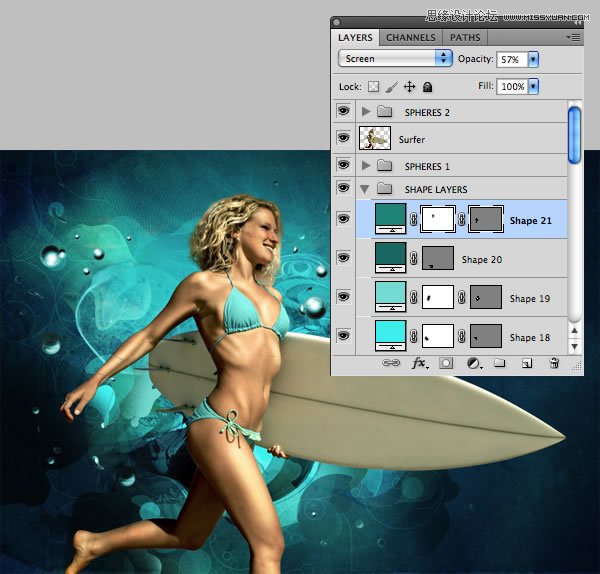Viewport: 600px width, 574px height.
Task: Hide the SPHERES 2 group
Action: point(343,111)
